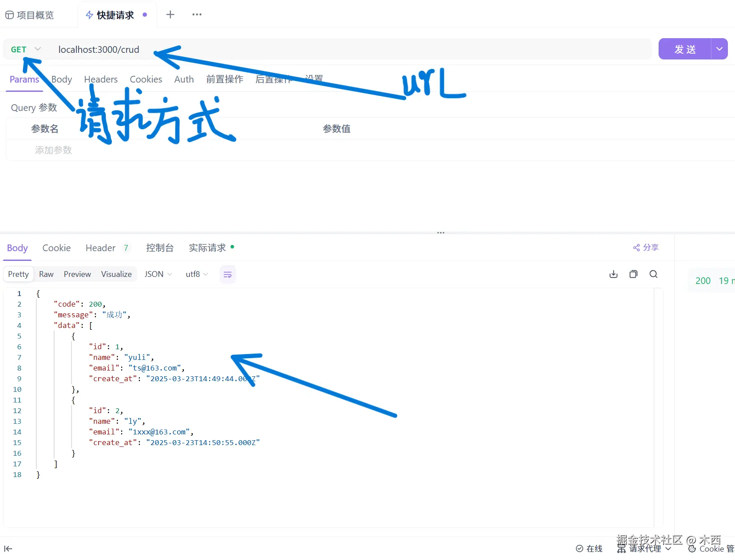735x560 pixels.
Task: Copy the response content
Action: point(633,274)
